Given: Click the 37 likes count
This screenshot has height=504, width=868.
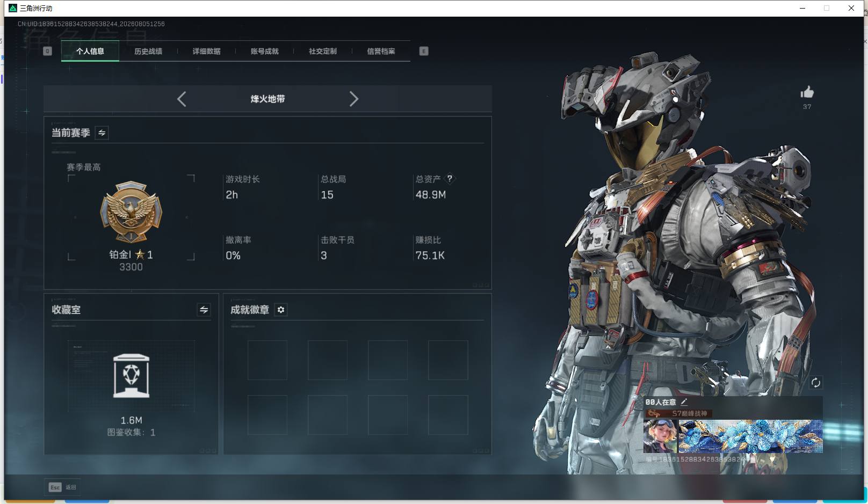Looking at the screenshot, I should (807, 107).
